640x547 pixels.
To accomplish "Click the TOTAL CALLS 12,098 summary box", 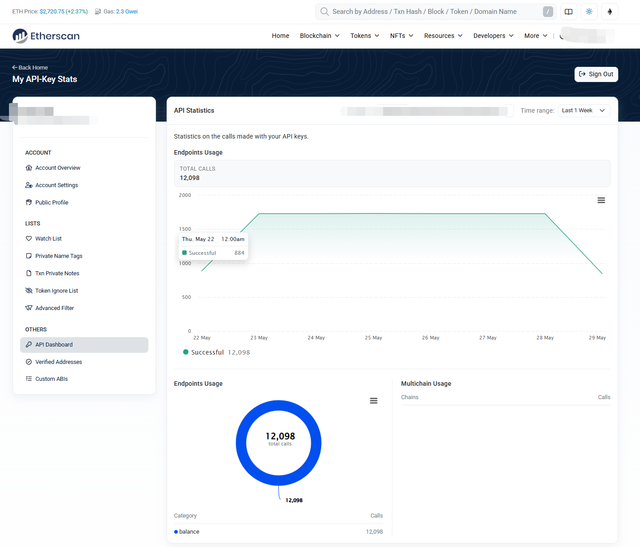I will point(392,173).
